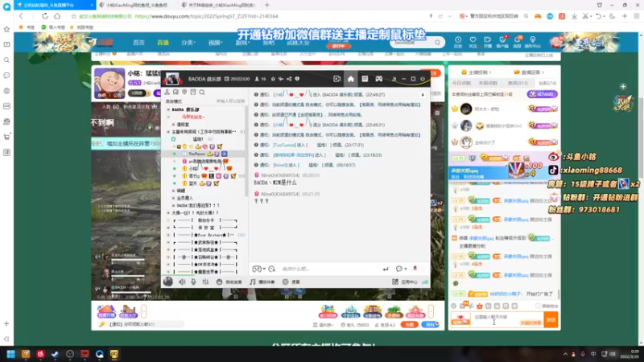Open the 视频 dropdown in Douyu nav
Viewport: 644px width, 362px height.
[216, 43]
